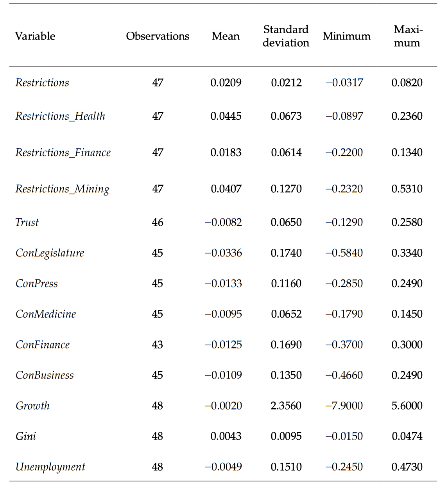Select the ConPress variable name

(36, 284)
